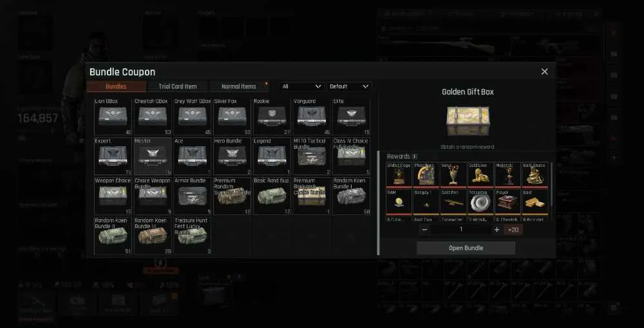View the Gold Snake reward
644x328 pixels.
pos(535,175)
